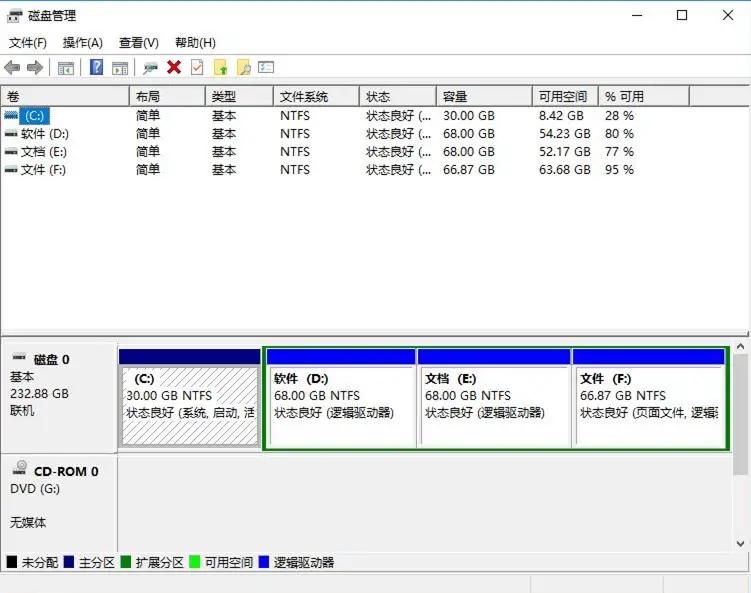Image resolution: width=751 pixels, height=593 pixels.
Task: Open the 操作(A) menu
Action: (x=82, y=43)
